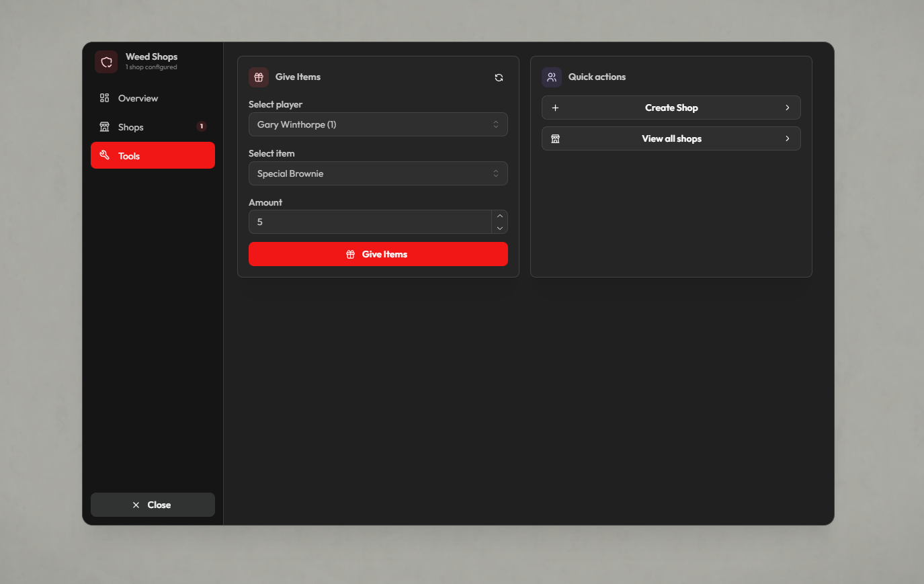Click the "Amount" field label
924x584 pixels.
265,202
